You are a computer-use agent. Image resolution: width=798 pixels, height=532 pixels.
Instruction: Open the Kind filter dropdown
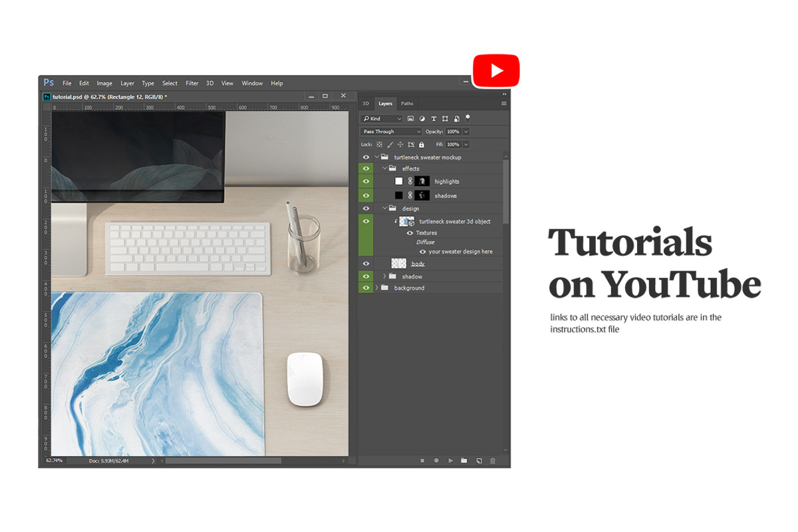tap(382, 118)
